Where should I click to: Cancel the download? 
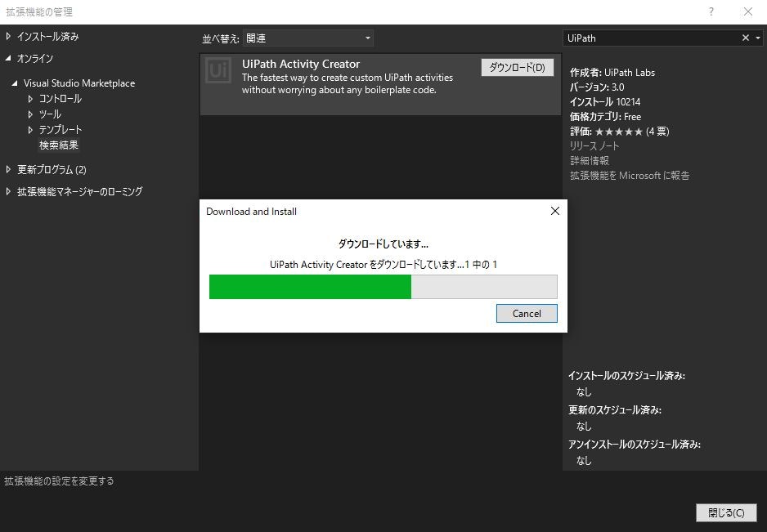point(527,314)
